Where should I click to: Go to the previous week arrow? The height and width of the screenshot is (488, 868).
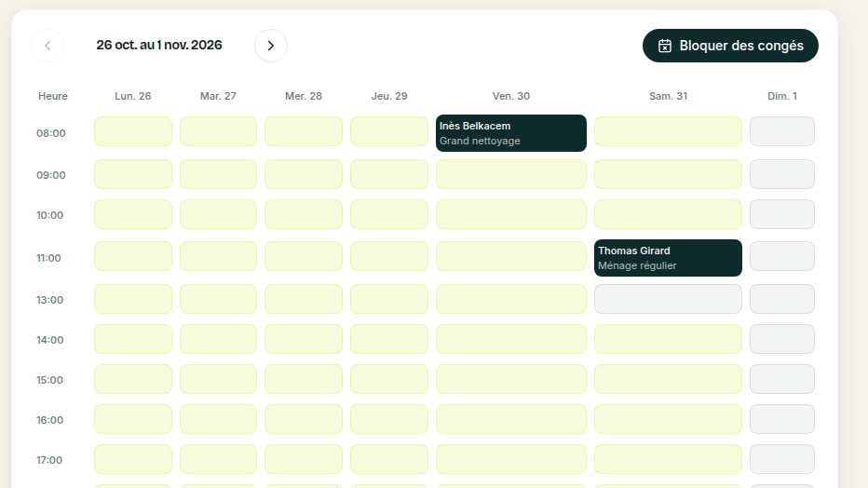[47, 46]
